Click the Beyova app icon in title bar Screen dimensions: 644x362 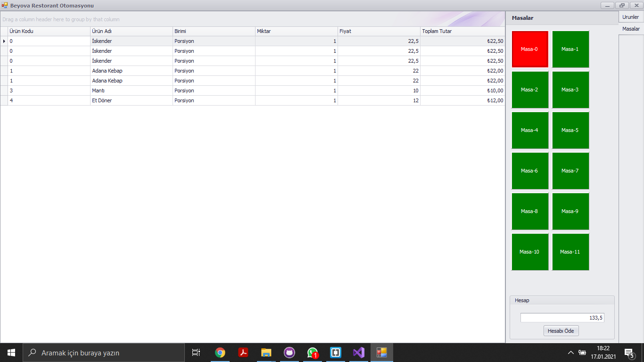pos(5,5)
